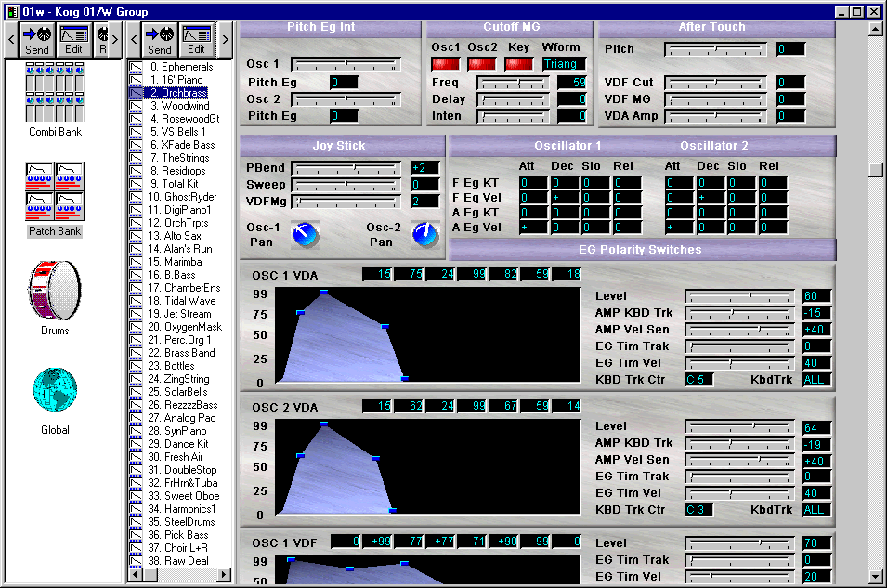
Task: Click the patch icon beside 0. Ephemerals
Action: (x=136, y=67)
